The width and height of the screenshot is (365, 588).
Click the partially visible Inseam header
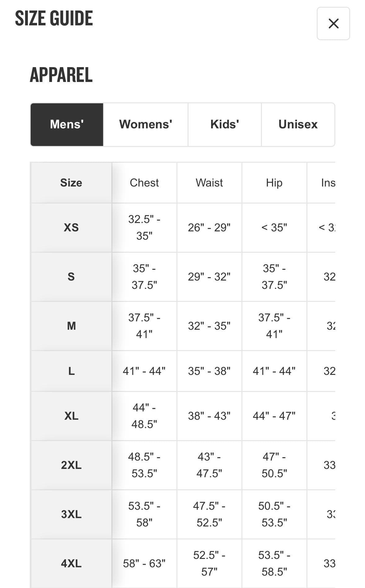click(328, 183)
